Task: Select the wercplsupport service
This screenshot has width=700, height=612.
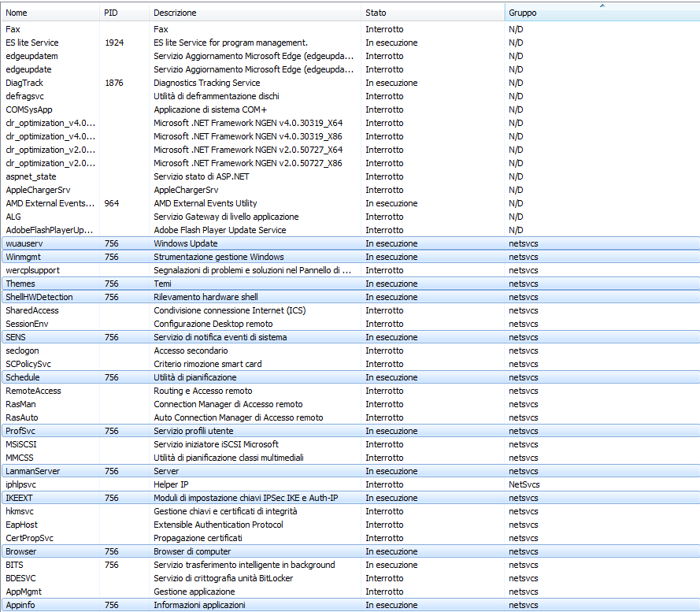Action: point(32,271)
